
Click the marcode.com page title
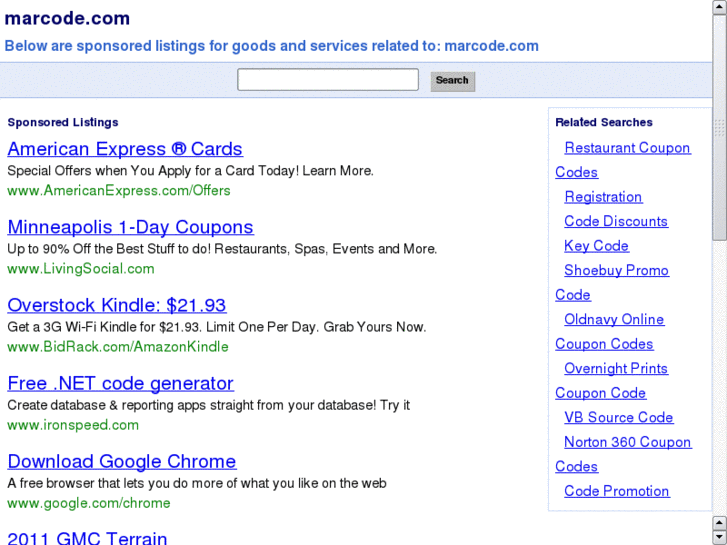[67, 19]
